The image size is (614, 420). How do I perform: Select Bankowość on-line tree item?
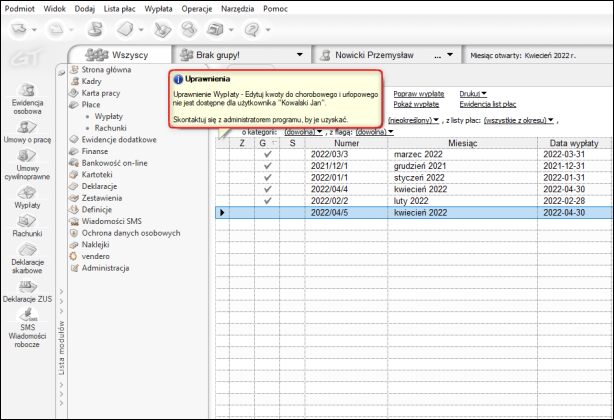pyautogui.click(x=114, y=163)
